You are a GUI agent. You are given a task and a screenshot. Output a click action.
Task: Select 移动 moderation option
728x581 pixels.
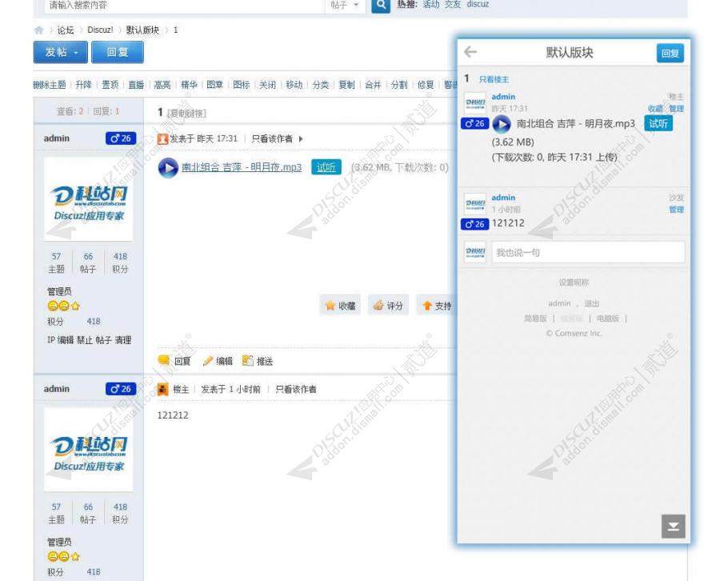[x=294, y=85]
